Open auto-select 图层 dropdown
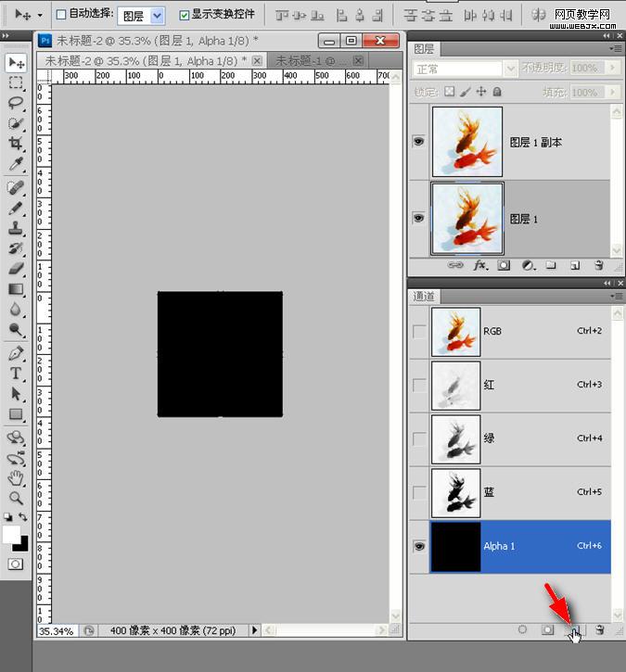Viewport: 626px width, 672px height. click(x=158, y=16)
